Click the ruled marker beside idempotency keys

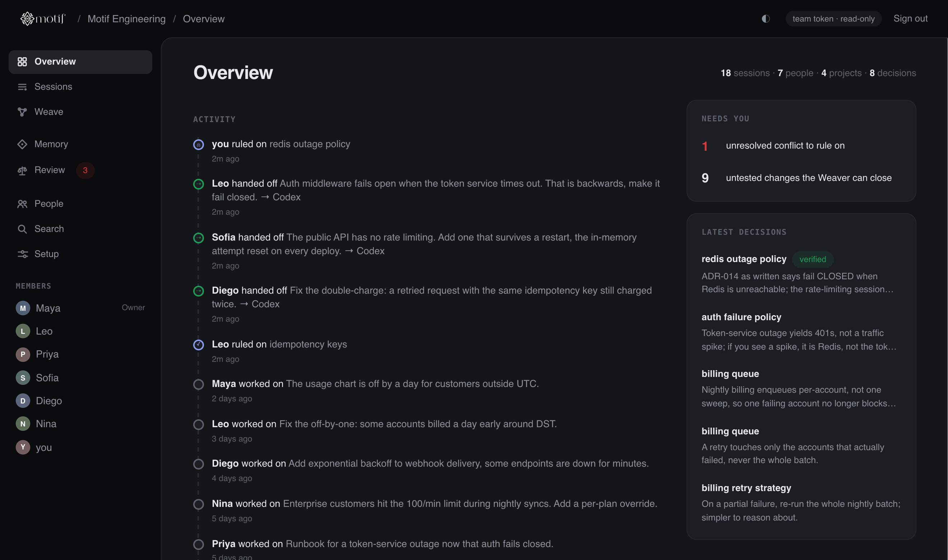(199, 345)
